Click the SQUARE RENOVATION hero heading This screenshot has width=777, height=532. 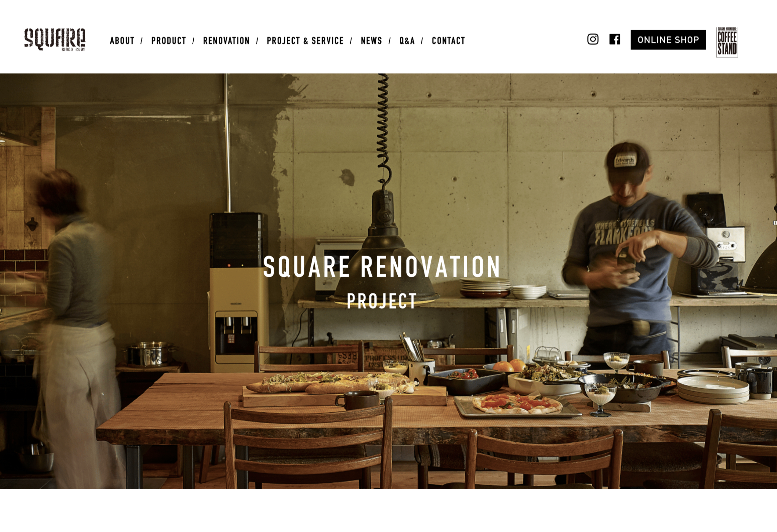[382, 267]
